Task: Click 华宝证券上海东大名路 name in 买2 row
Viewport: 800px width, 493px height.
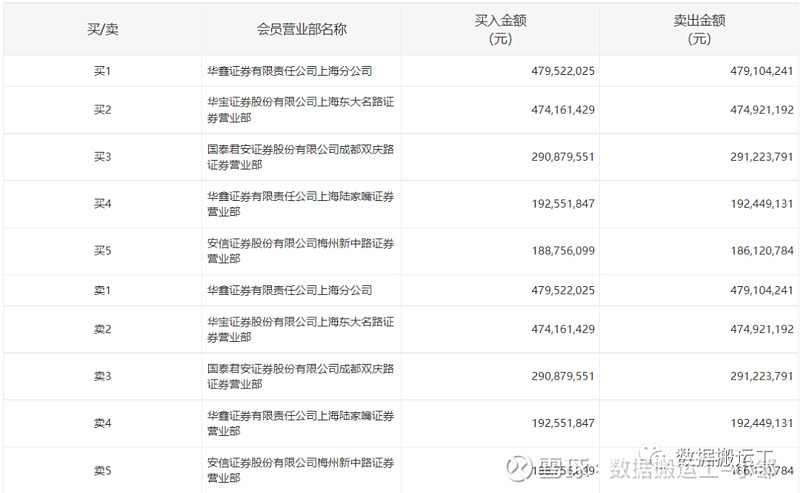Action: pyautogui.click(x=301, y=110)
